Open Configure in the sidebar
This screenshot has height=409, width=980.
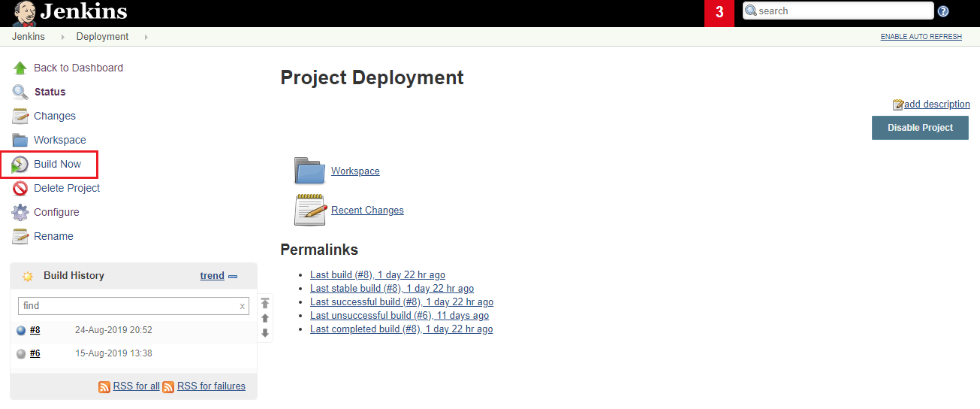coord(56,212)
